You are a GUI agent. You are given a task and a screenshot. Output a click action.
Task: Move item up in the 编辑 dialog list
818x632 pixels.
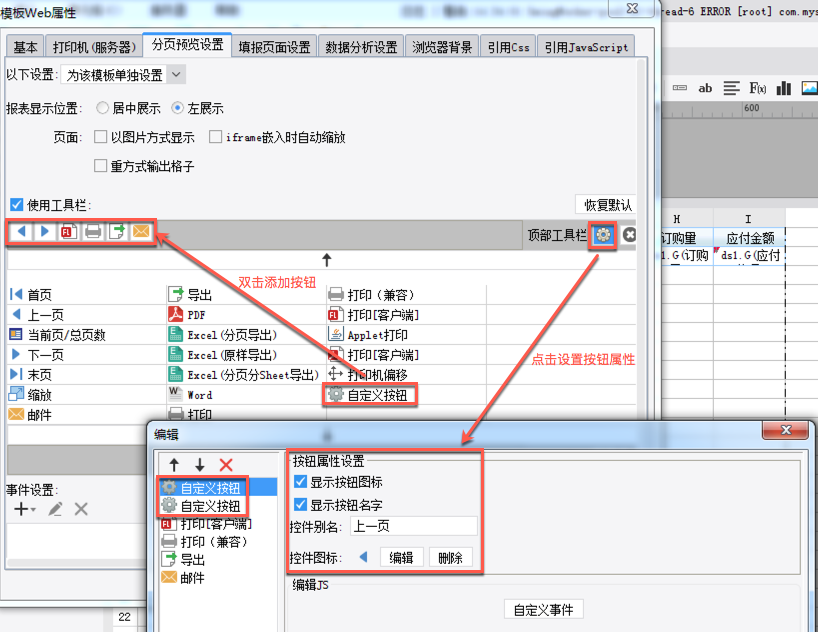coord(174,464)
